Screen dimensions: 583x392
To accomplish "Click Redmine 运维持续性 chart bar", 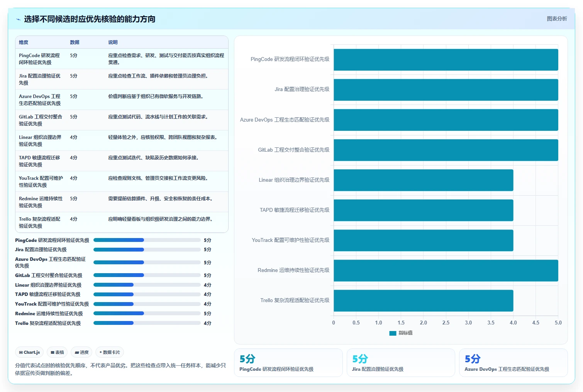I will click(446, 270).
